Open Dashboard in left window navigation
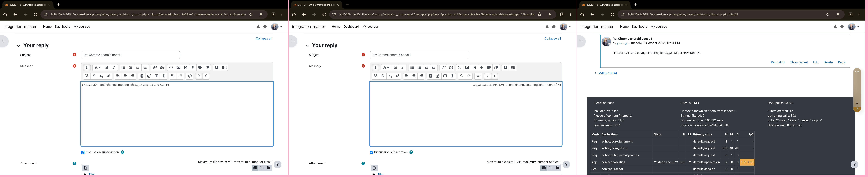 63,27
